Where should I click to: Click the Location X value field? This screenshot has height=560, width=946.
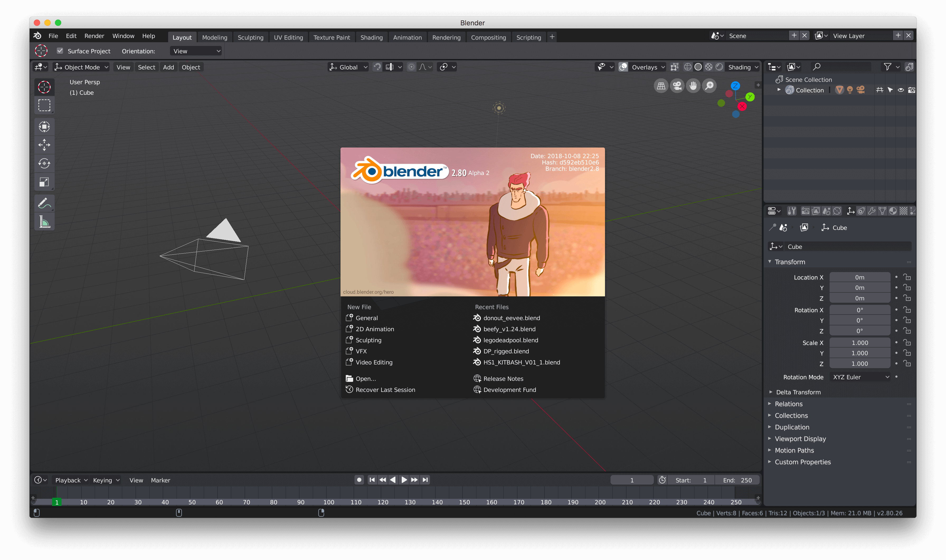point(860,277)
